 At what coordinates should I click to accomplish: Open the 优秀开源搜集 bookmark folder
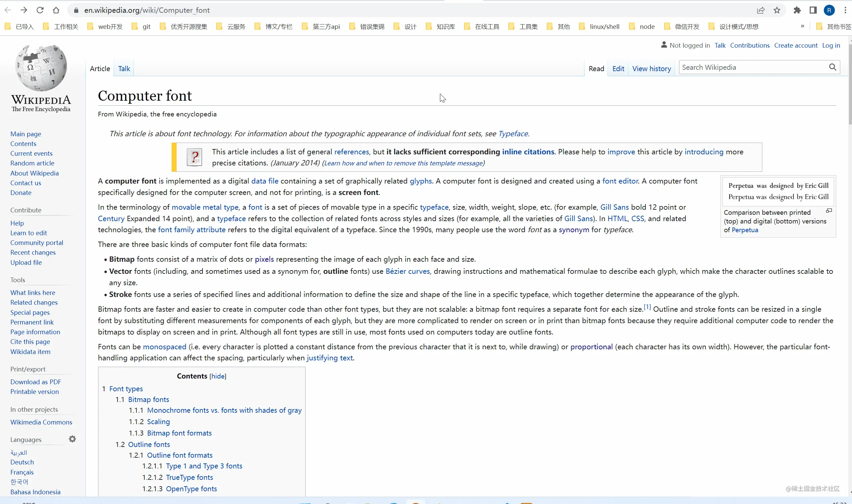pyautogui.click(x=183, y=27)
